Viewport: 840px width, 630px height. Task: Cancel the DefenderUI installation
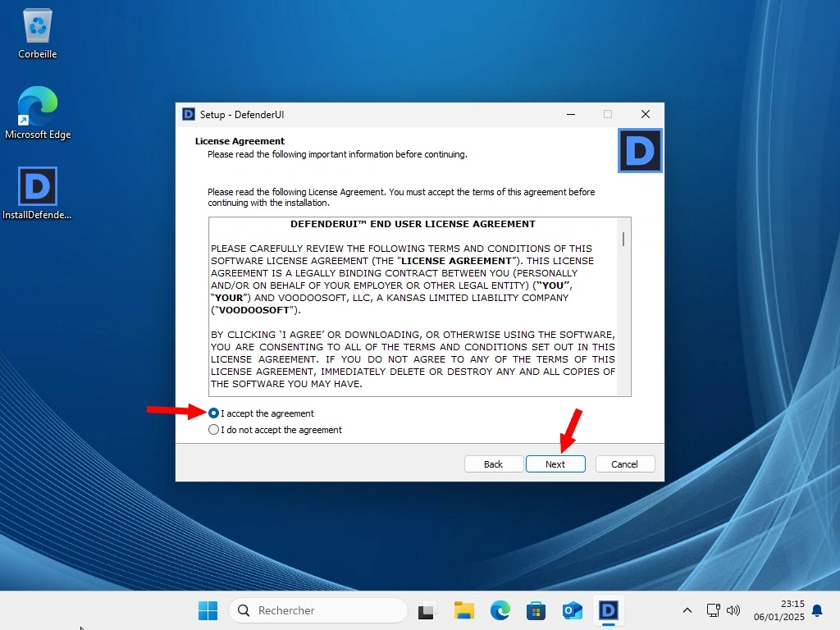click(x=624, y=464)
